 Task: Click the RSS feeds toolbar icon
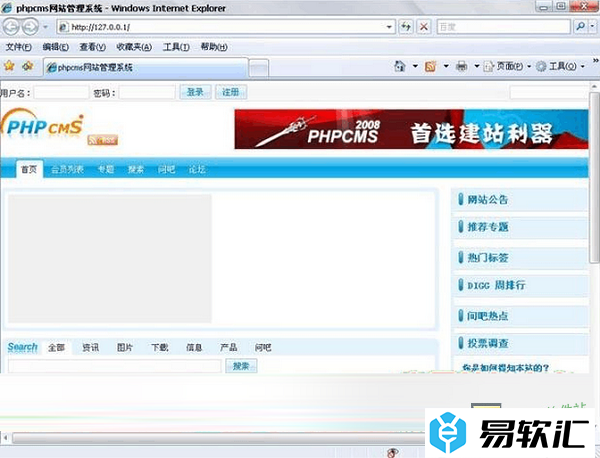click(430, 66)
